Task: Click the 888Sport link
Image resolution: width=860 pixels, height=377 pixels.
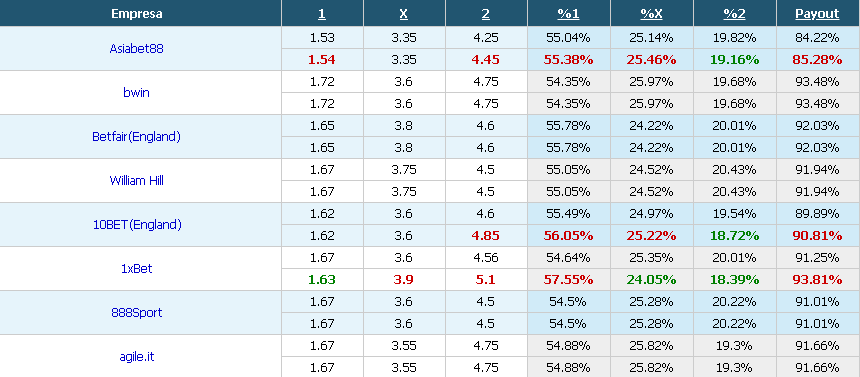Action: tap(137, 312)
